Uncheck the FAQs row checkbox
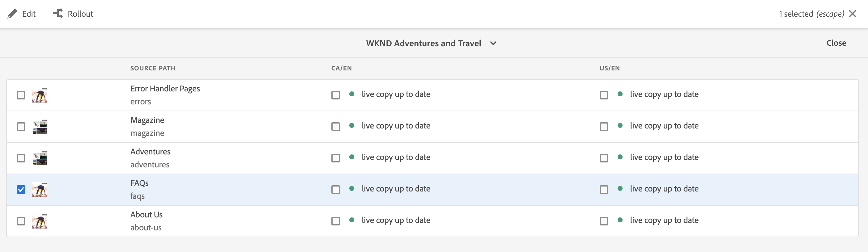Image resolution: width=868 pixels, height=252 pixels. click(x=21, y=190)
